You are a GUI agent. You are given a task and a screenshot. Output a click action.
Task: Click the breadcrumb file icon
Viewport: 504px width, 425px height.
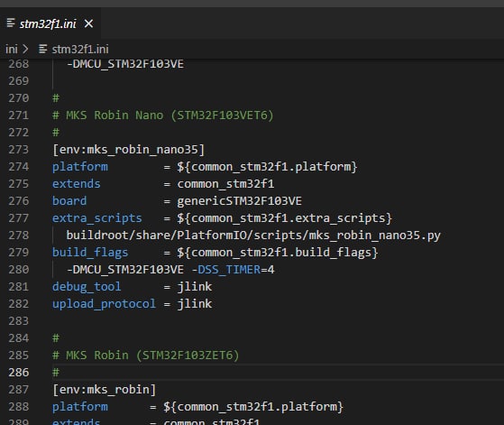click(x=42, y=49)
